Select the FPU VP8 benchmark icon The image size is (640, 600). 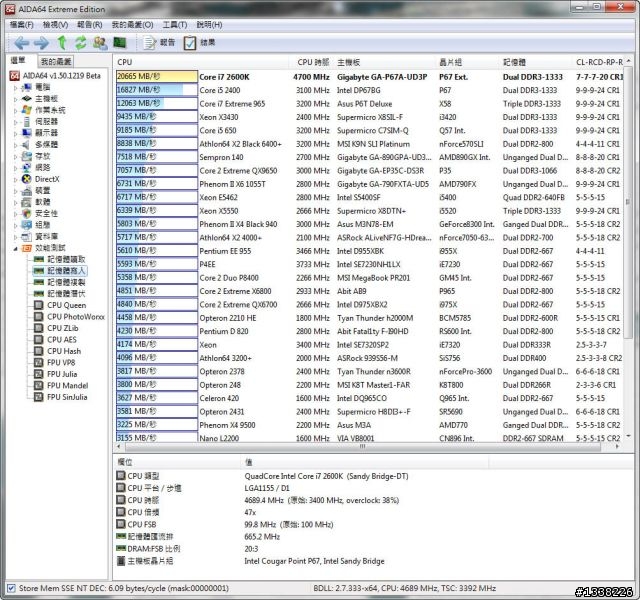[x=39, y=362]
